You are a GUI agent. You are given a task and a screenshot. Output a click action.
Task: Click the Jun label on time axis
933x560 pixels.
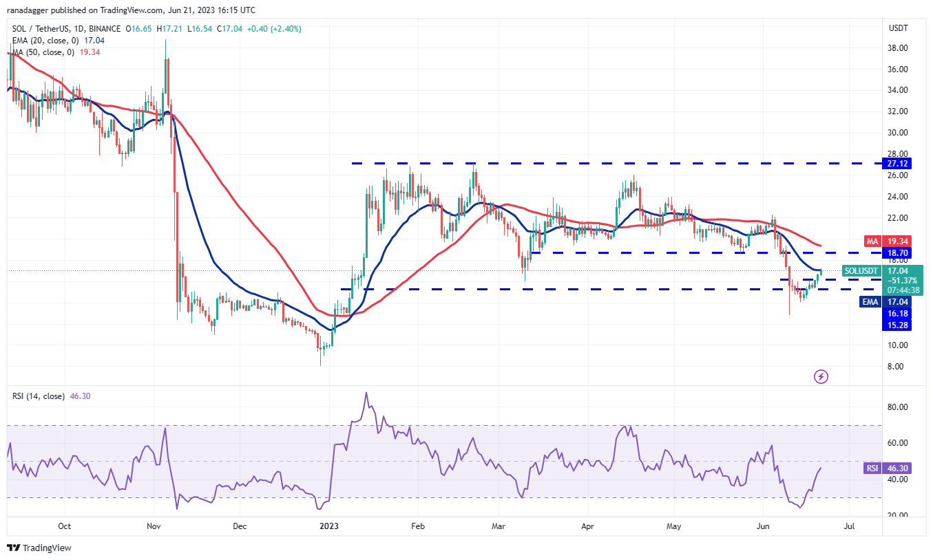(x=764, y=527)
